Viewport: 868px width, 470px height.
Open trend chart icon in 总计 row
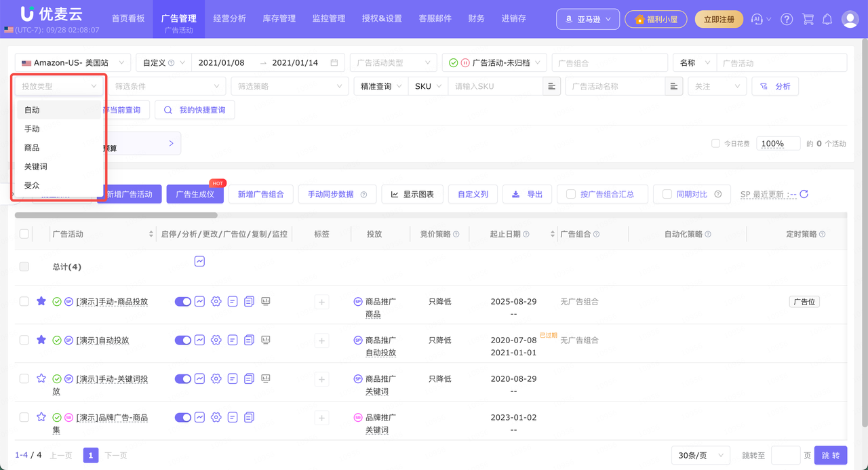[199, 261]
